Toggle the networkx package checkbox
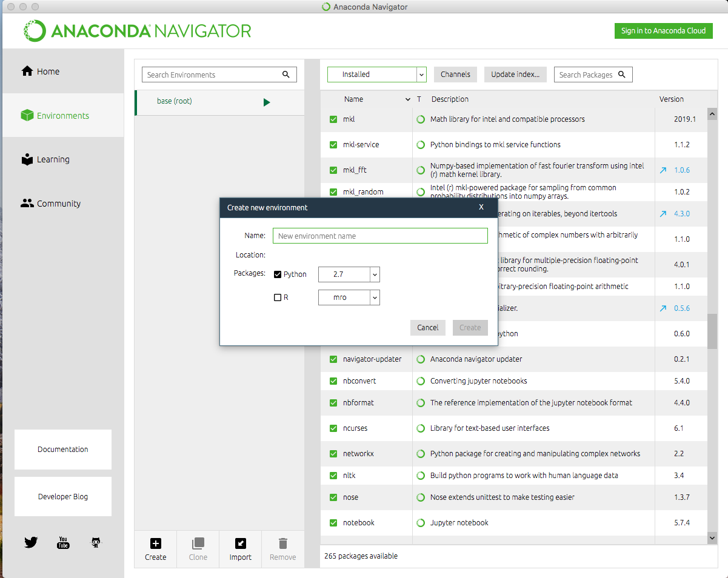The width and height of the screenshot is (728, 578). point(333,454)
